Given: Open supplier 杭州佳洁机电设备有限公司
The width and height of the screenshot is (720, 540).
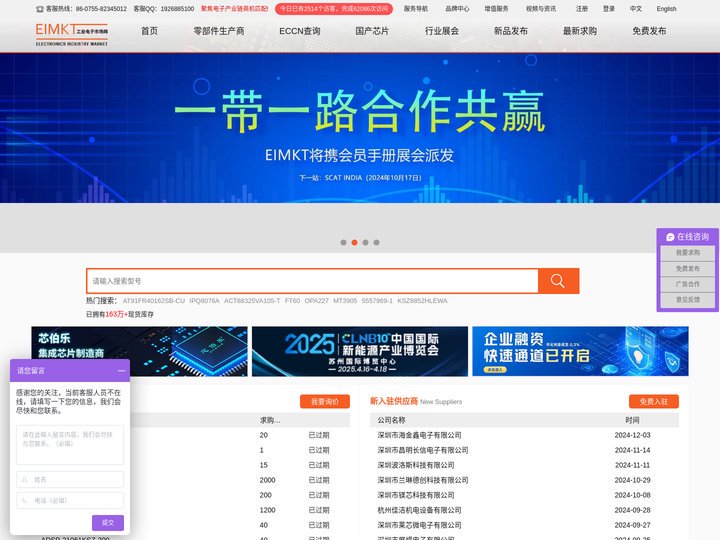Looking at the screenshot, I should coord(419,510).
